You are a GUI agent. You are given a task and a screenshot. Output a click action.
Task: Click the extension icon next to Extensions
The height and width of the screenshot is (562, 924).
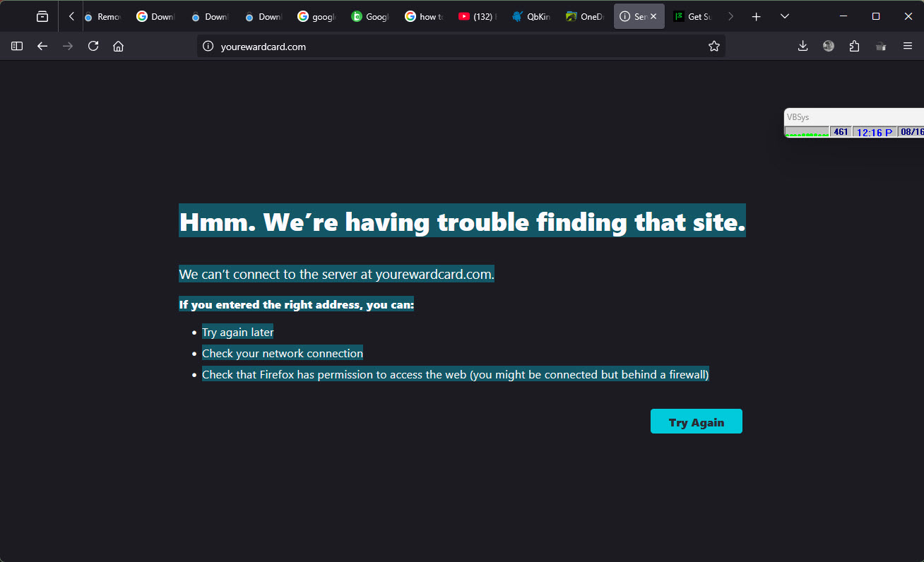pyautogui.click(x=880, y=46)
